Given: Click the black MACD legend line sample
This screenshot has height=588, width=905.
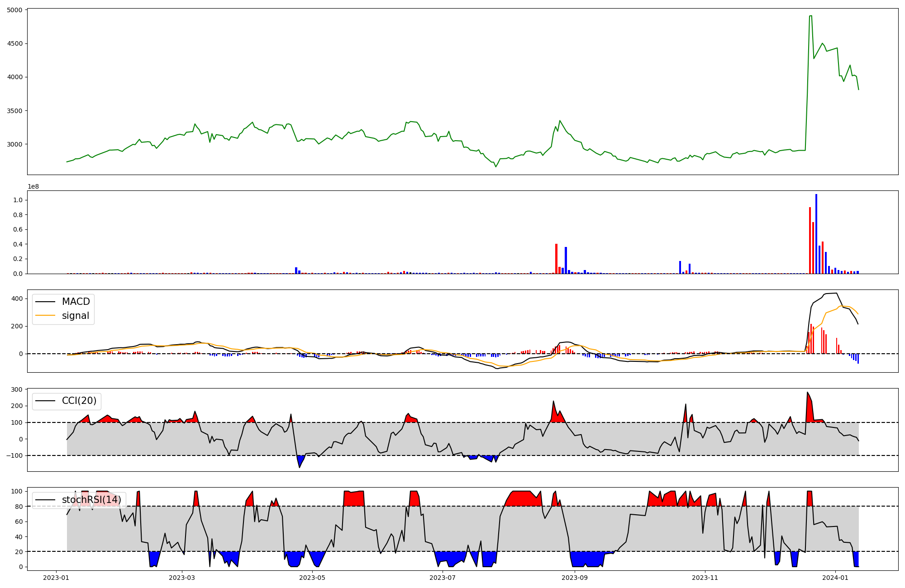Looking at the screenshot, I should pos(45,302).
